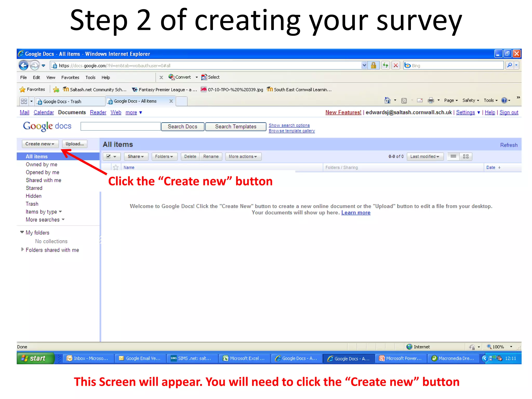Click the Favorites star icon
This screenshot has height=399, width=532.
[23, 90]
